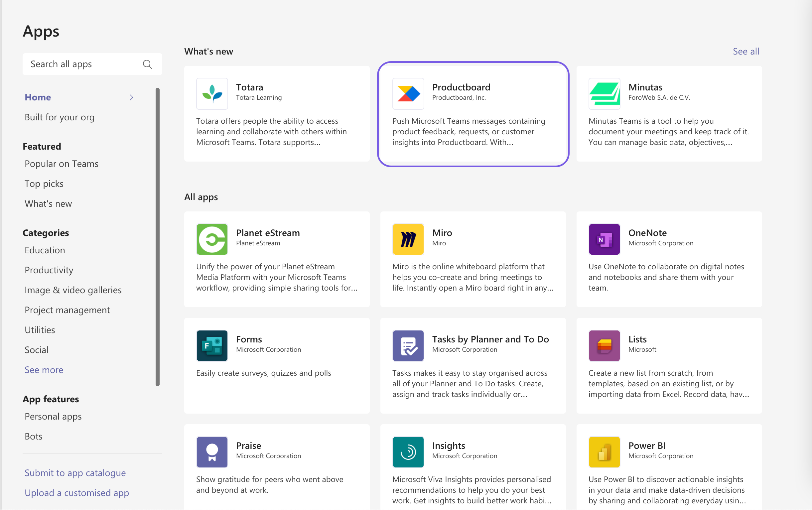Viewport: 812px width, 510px height.
Task: Click Submit to app catalogue link
Action: (75, 473)
